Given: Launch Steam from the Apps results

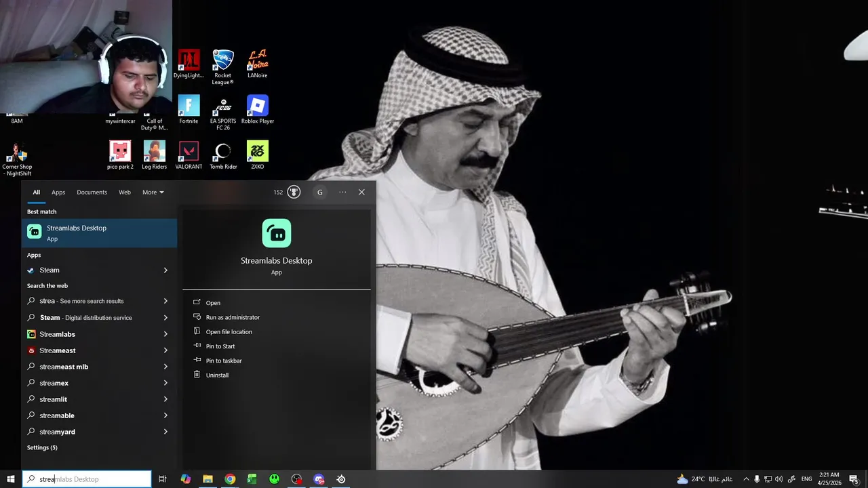Looking at the screenshot, I should (100, 270).
